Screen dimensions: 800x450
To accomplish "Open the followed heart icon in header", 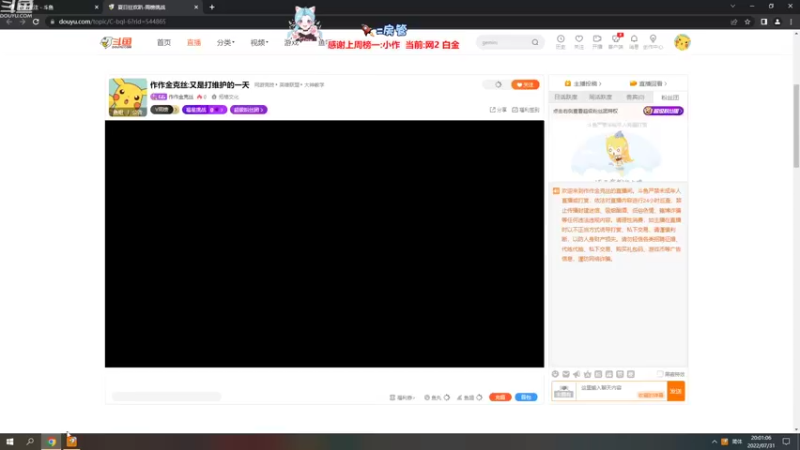I will pyautogui.click(x=579, y=41).
